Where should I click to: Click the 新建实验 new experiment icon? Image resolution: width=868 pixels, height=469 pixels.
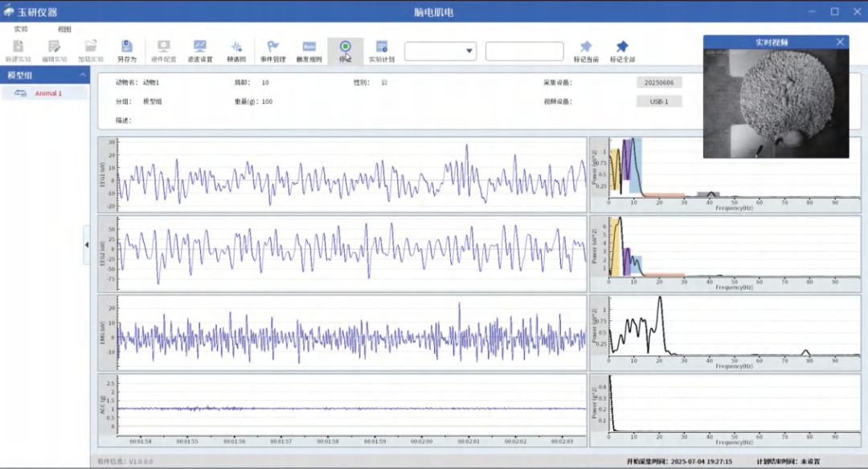(18, 51)
